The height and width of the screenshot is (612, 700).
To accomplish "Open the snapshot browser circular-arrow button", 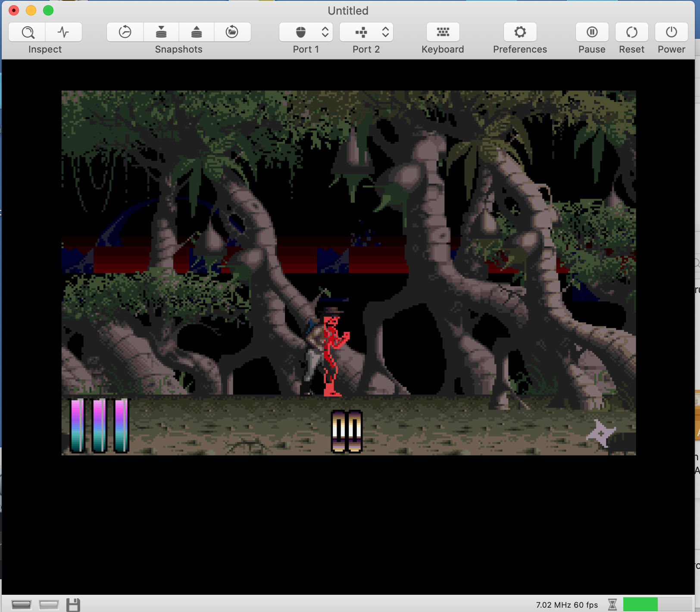I will pyautogui.click(x=232, y=32).
